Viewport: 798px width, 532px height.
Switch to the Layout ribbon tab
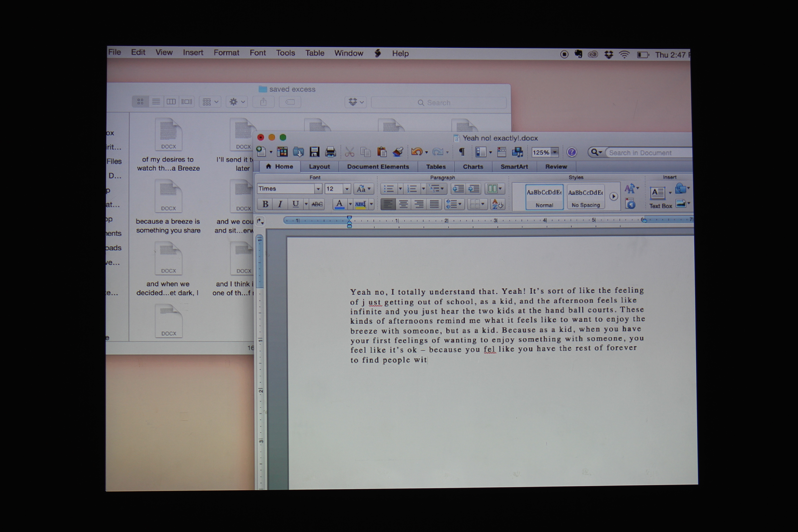click(x=319, y=167)
